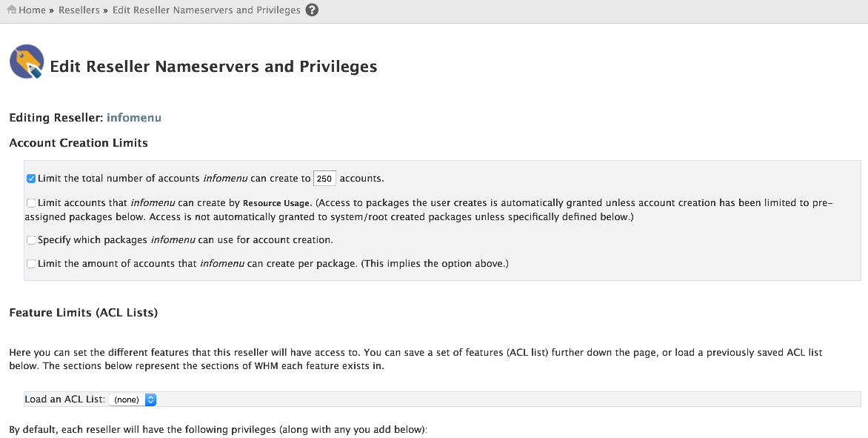The width and height of the screenshot is (868, 438).
Task: Click the Editing Reseller label text
Action: pos(56,118)
